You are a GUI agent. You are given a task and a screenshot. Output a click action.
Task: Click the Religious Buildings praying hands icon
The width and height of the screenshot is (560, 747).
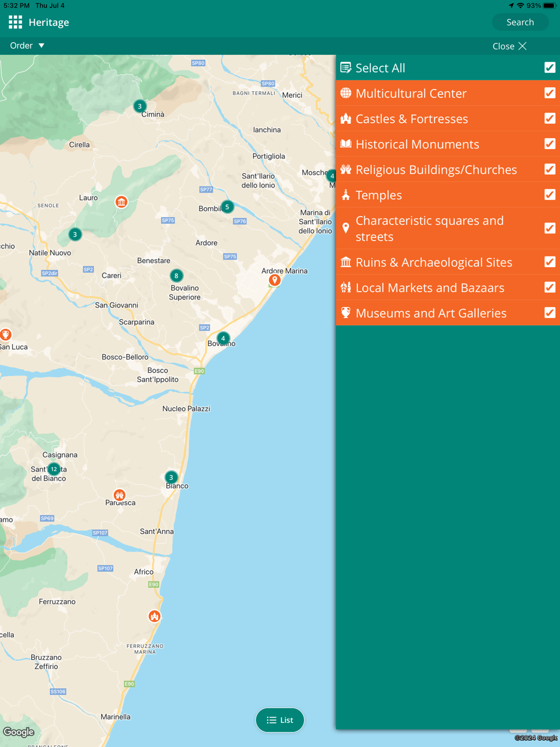346,169
